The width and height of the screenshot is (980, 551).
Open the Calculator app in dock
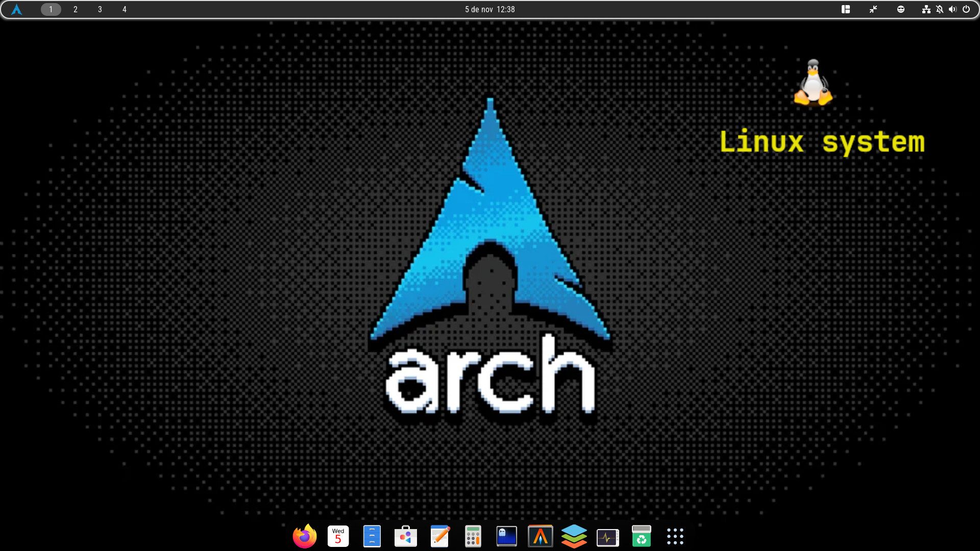[x=473, y=536]
